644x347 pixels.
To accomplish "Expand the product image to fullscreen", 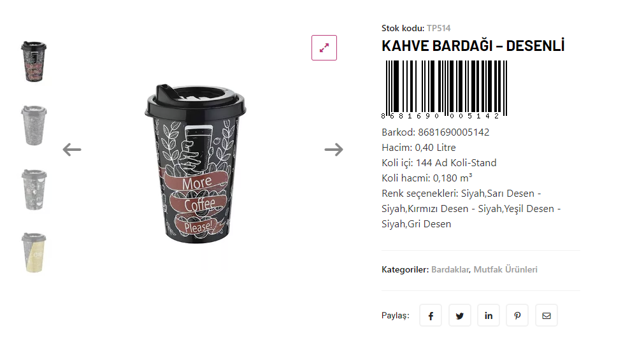I will 324,48.
